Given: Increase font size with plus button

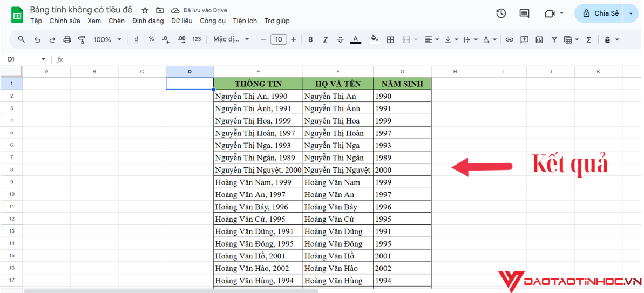Looking at the screenshot, I should coord(293,39).
